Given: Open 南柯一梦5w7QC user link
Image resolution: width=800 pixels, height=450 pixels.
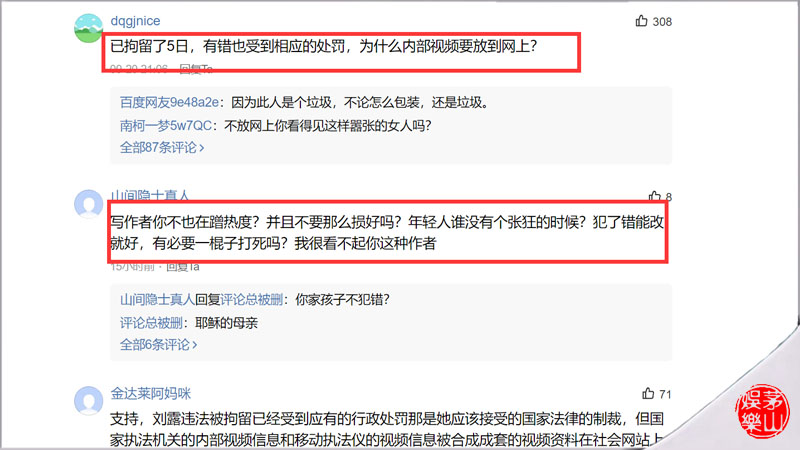Looking at the screenshot, I should pos(166,125).
